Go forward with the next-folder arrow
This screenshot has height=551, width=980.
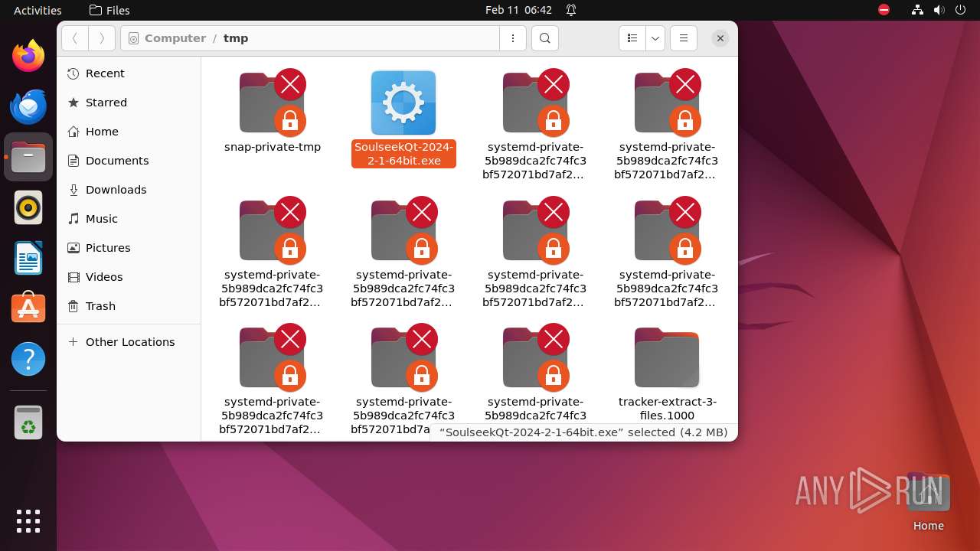click(102, 38)
